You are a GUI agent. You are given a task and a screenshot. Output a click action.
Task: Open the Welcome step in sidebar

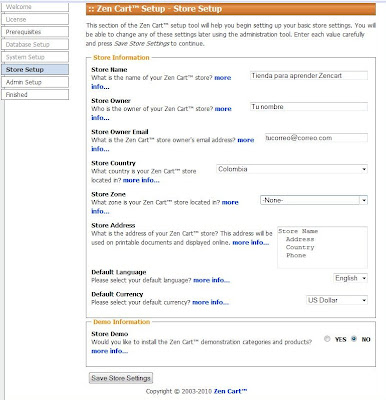pyautogui.click(x=35, y=7)
